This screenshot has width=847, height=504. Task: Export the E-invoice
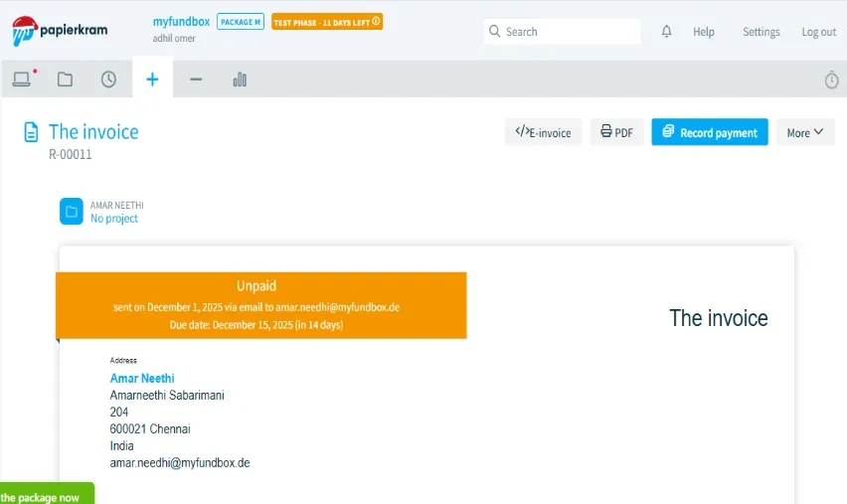tap(543, 132)
